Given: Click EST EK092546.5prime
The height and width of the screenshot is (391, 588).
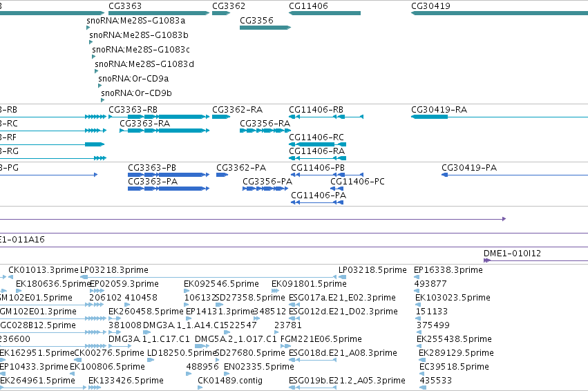Looking at the screenshot, I should 221,284.
